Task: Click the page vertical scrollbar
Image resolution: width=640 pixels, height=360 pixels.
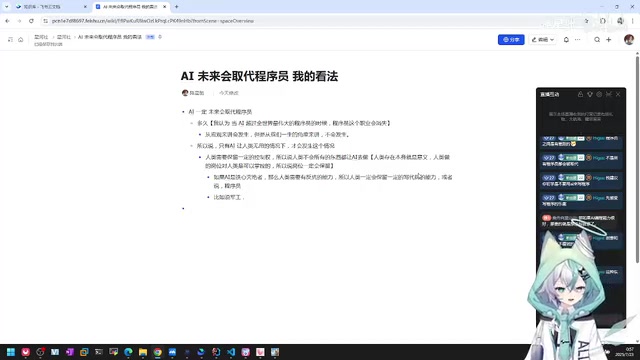Action: 637,159
